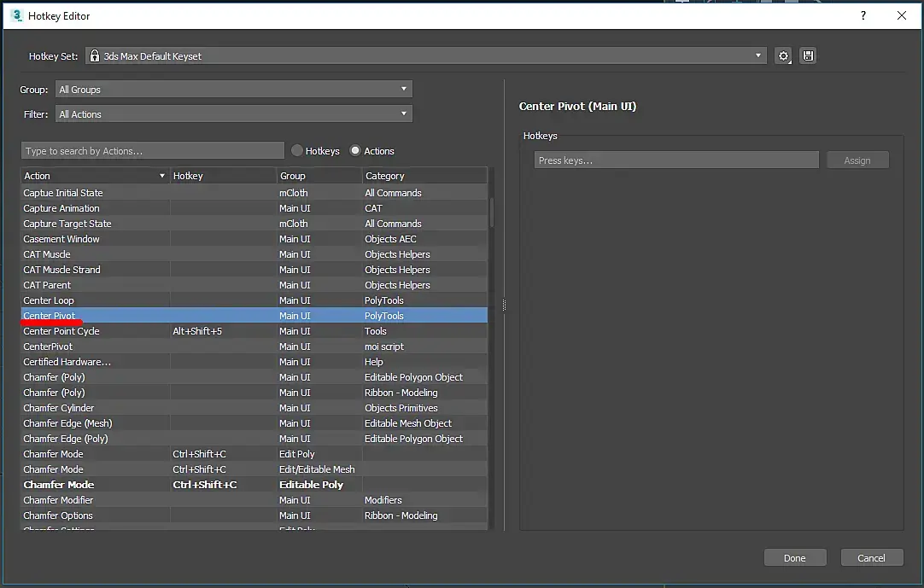924x588 pixels.
Task: Select bold Chamfer Mode Editable Poly row
Action: (254, 484)
